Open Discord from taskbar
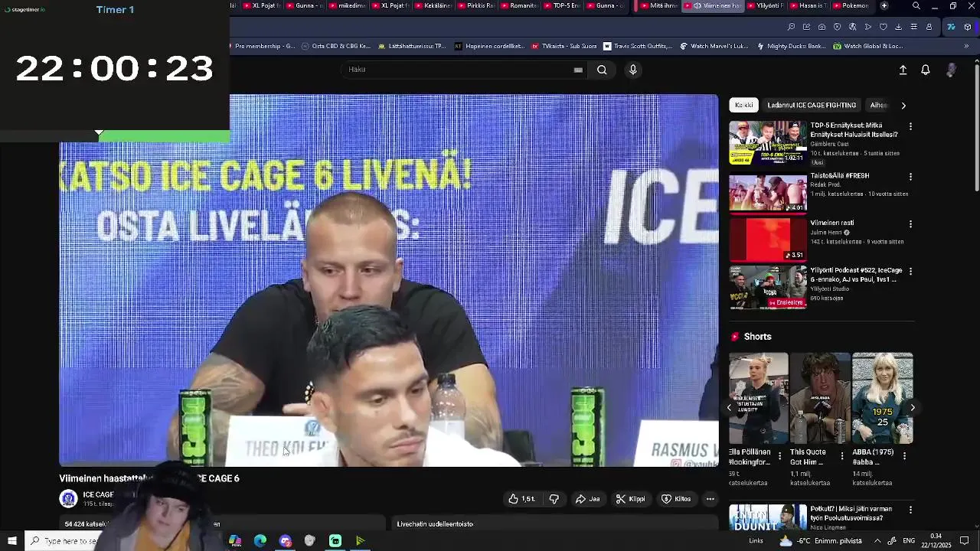Viewport: 980px width, 551px height. (286, 541)
